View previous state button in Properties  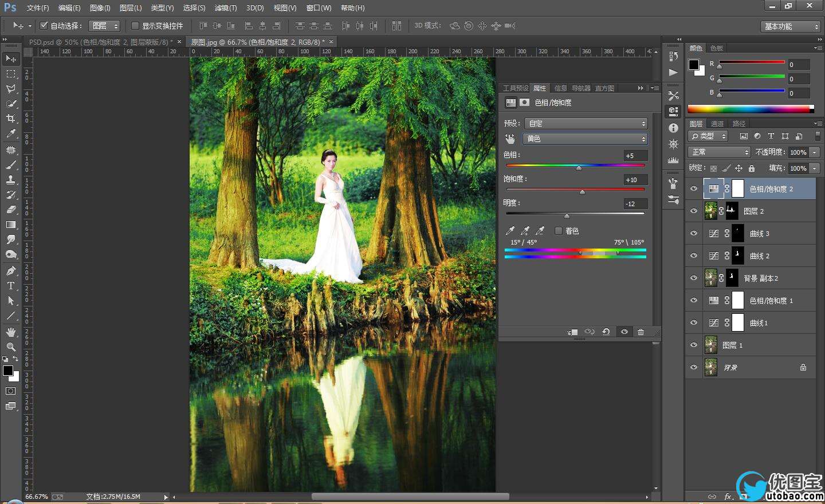pyautogui.click(x=589, y=332)
